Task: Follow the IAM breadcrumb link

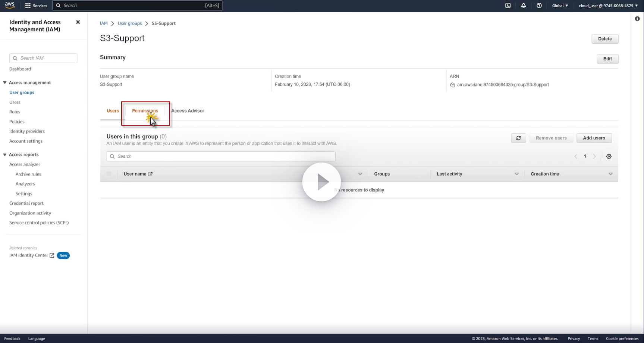Action: pos(104,23)
